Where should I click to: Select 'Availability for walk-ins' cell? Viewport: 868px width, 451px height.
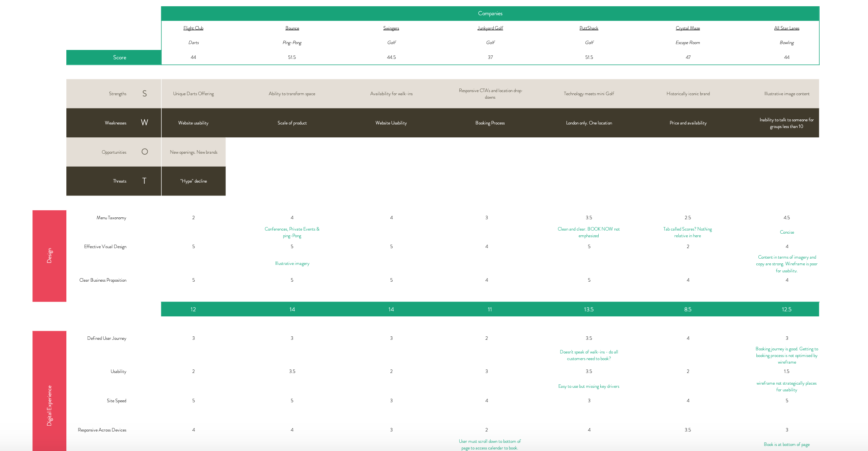[391, 94]
